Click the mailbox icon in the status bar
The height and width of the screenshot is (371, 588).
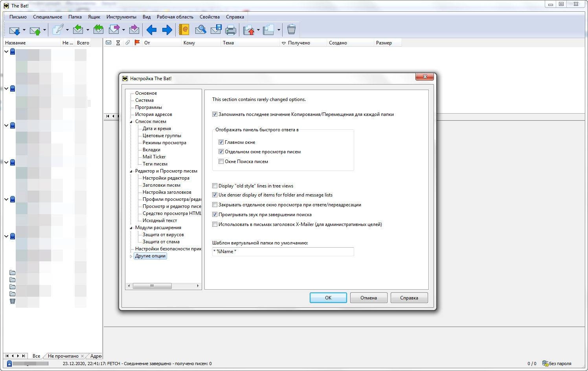pyautogui.click(x=9, y=364)
